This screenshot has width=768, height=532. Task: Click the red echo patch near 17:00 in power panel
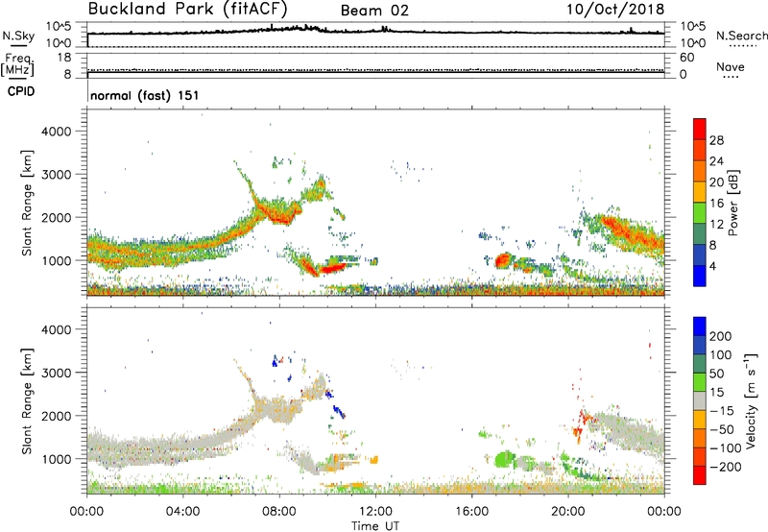click(x=502, y=260)
